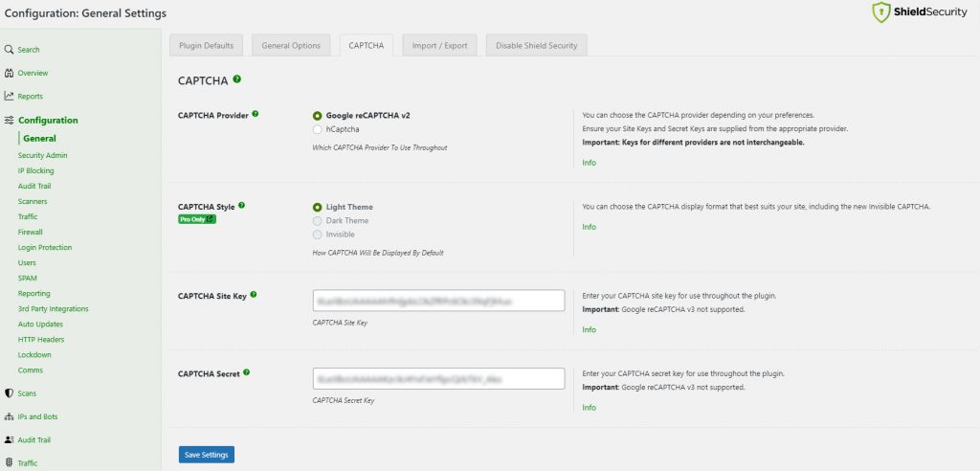Open Info link for CAPTCHA Secret
The width and height of the screenshot is (980, 471).
tap(589, 407)
